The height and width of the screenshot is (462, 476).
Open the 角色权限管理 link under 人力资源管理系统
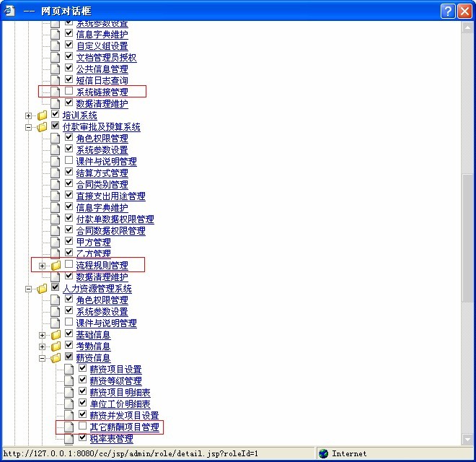click(102, 300)
